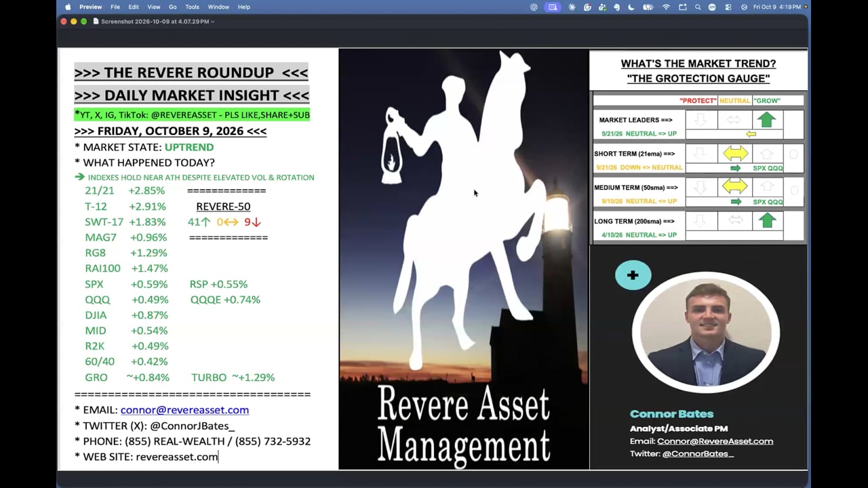This screenshot has height=488, width=868.
Task: Click the @ConnorBates_ Twitter link
Action: [x=698, y=453]
